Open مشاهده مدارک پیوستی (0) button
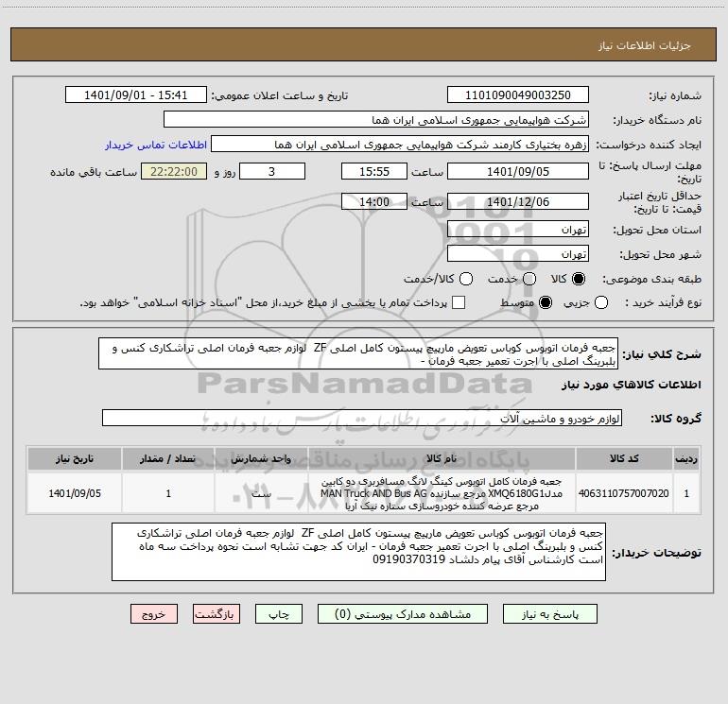728x704 pixels. click(403, 614)
